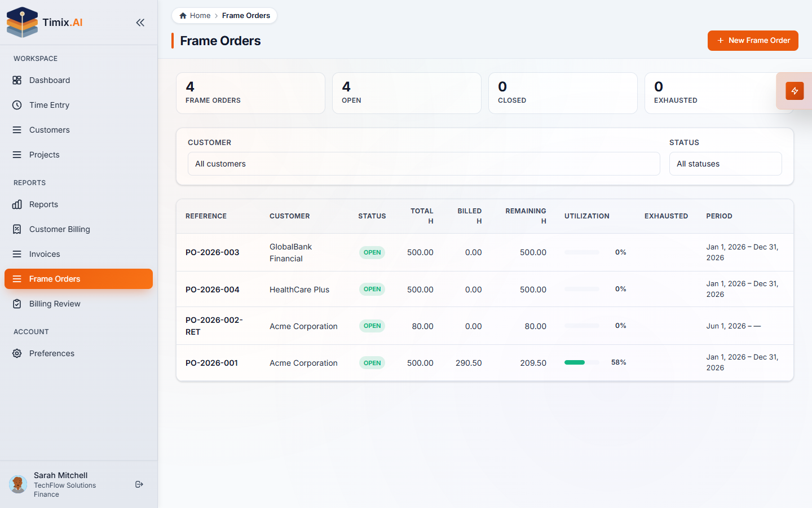Click the Home house icon in breadcrumb
Viewport: 812px width, 508px height.
(x=183, y=16)
